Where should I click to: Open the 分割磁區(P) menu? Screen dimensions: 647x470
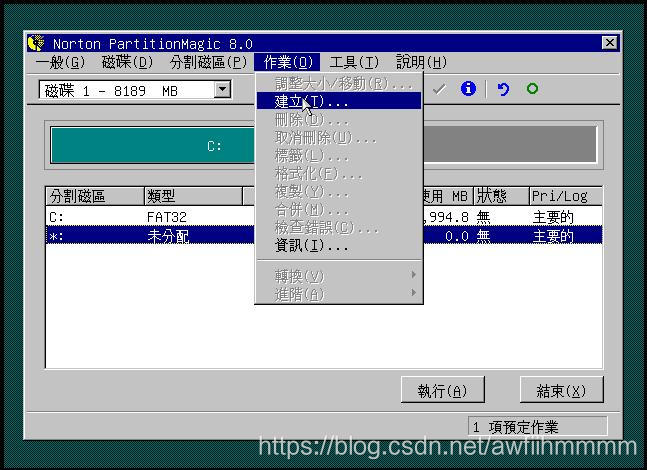(208, 62)
